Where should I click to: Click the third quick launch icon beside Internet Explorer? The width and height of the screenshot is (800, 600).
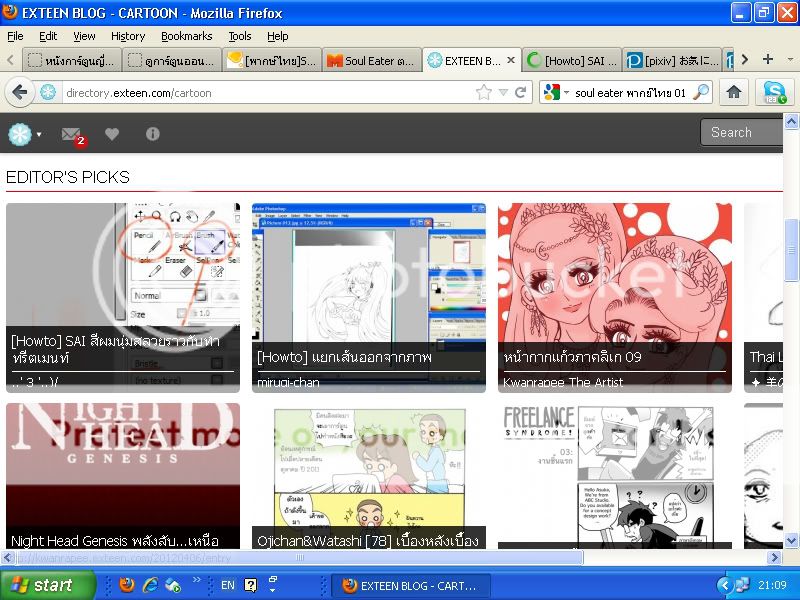click(x=173, y=585)
